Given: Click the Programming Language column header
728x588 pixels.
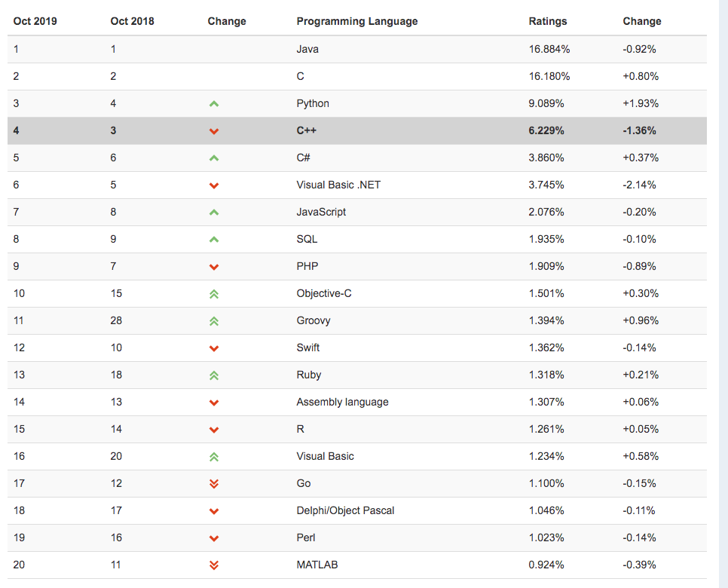Looking at the screenshot, I should pos(356,21).
